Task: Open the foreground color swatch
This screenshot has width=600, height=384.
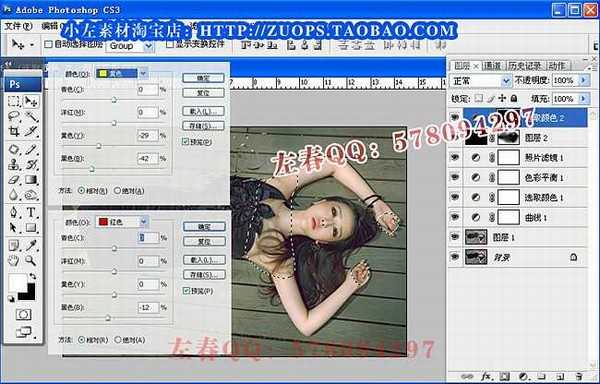Action: coord(18,283)
